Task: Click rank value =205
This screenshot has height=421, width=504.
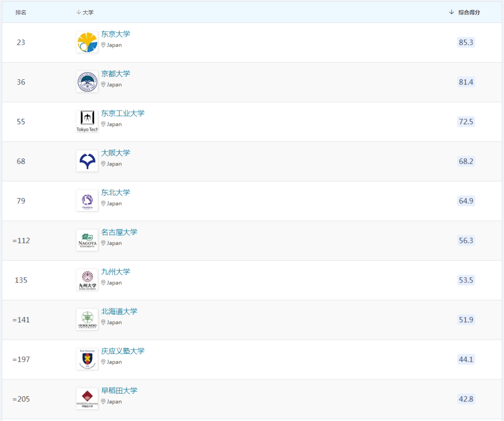Action: coord(21,399)
